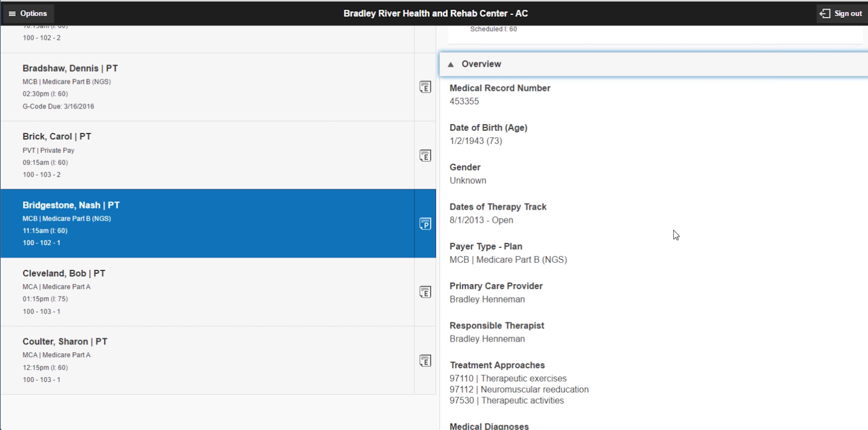This screenshot has width=868, height=430.
Task: Click the Overview section header
Action: [x=481, y=64]
